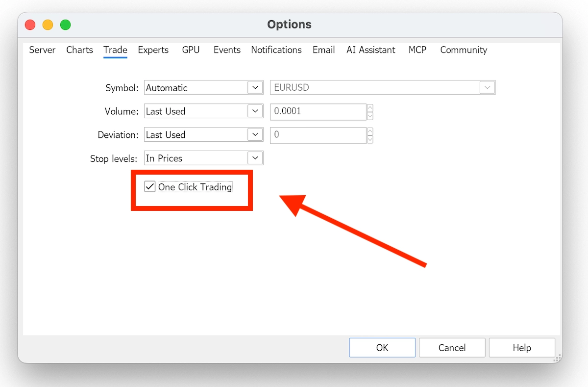588x387 pixels.
Task: Toggle the One Click Trading checkbox
Action: click(150, 187)
